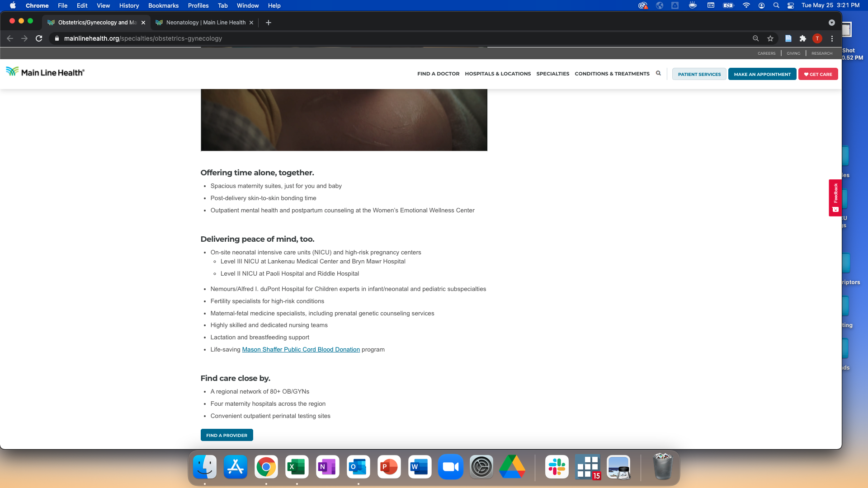The image size is (868, 488).
Task: Click the Get Care button
Action: tap(818, 74)
